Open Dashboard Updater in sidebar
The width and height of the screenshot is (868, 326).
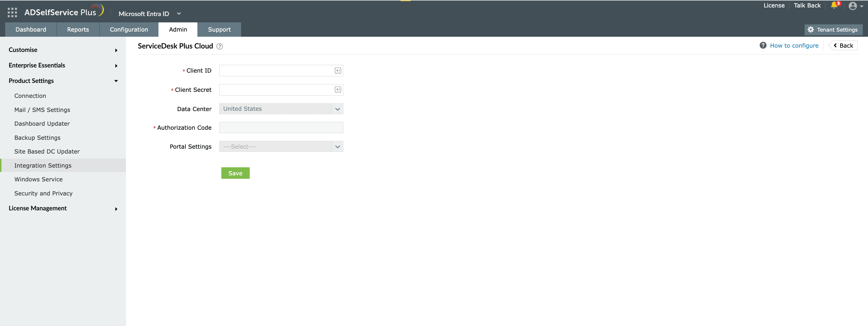42,124
